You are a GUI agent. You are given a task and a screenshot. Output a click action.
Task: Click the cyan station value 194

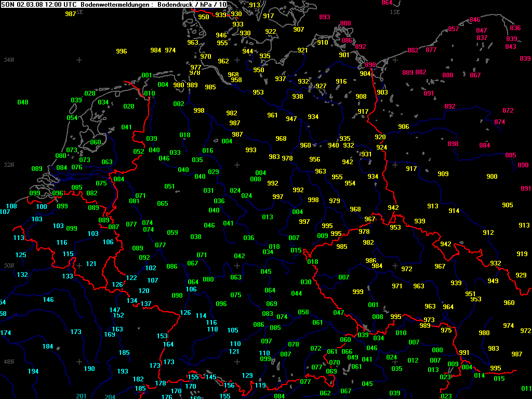click(33, 371)
